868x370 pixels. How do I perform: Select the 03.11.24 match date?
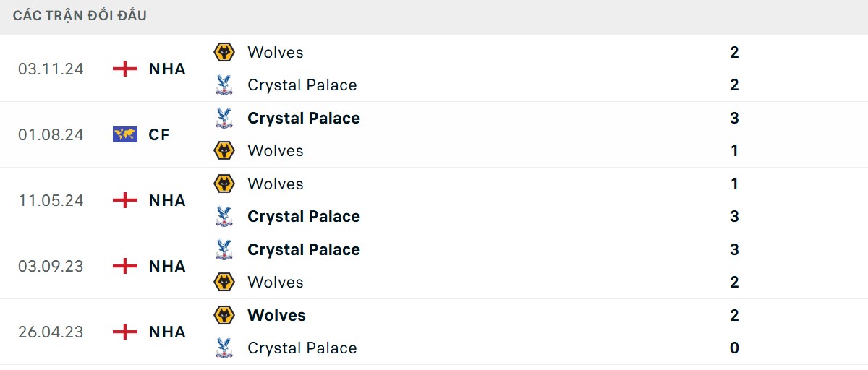(x=51, y=69)
